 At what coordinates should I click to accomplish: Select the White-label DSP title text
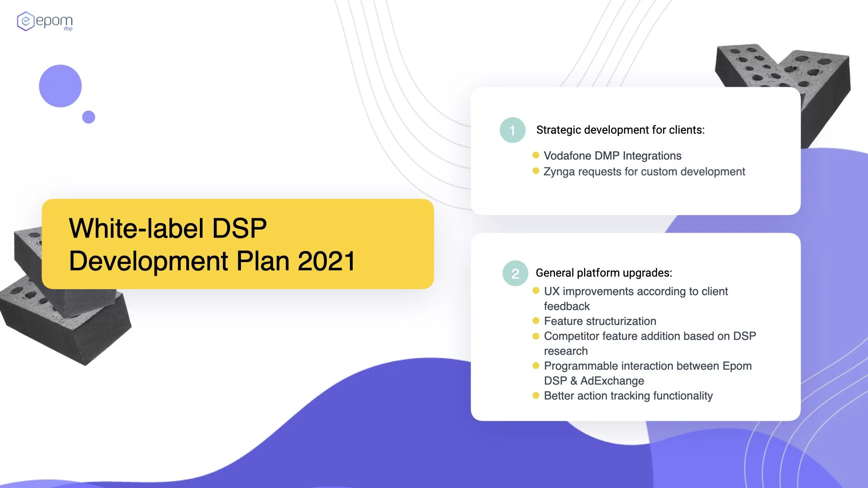click(x=167, y=228)
